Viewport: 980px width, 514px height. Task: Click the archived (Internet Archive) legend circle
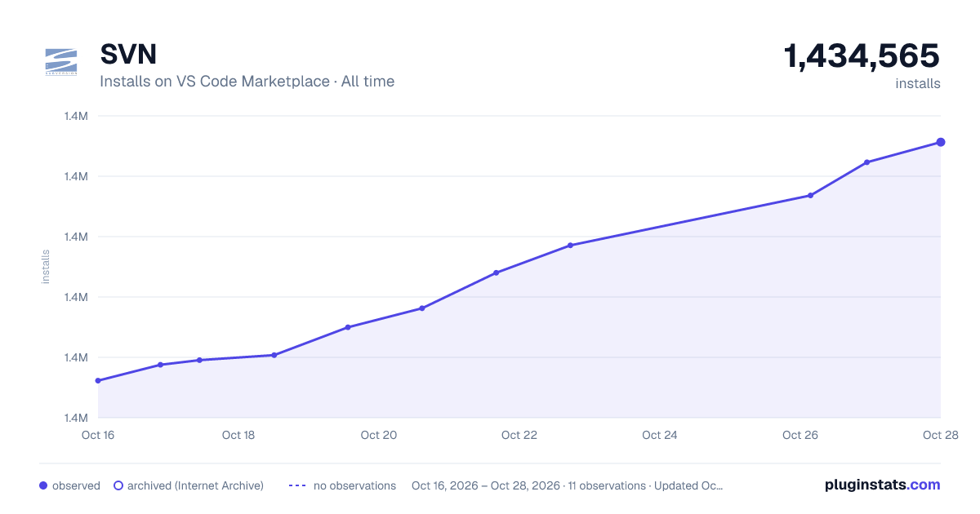click(118, 485)
